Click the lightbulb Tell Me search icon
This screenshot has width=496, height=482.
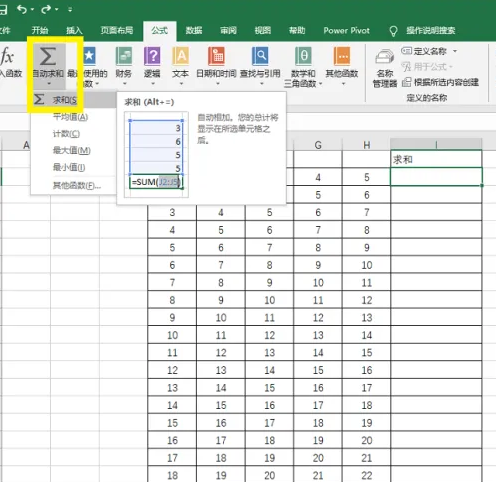[x=393, y=31]
